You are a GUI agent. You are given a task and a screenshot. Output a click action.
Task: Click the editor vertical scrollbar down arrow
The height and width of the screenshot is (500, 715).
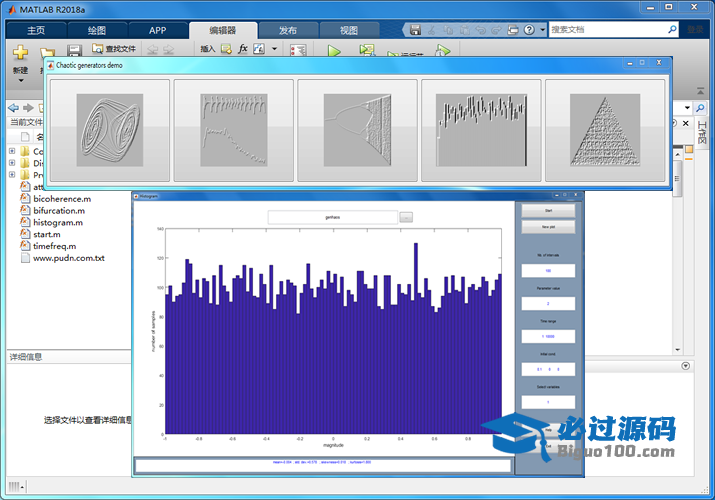point(678,350)
